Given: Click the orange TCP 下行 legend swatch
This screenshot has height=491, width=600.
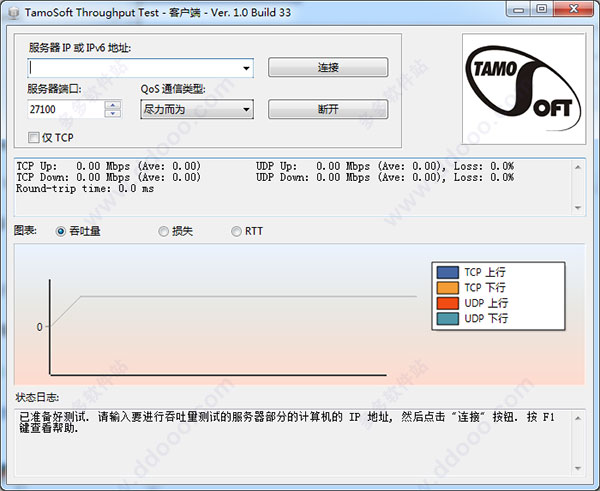Looking at the screenshot, I should pyautogui.click(x=448, y=287).
